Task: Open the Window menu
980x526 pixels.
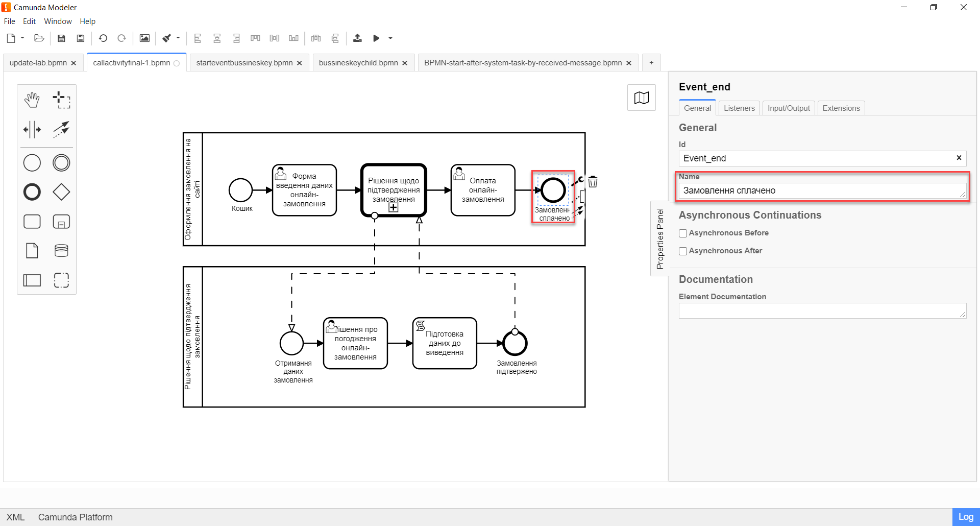Action: tap(58, 21)
